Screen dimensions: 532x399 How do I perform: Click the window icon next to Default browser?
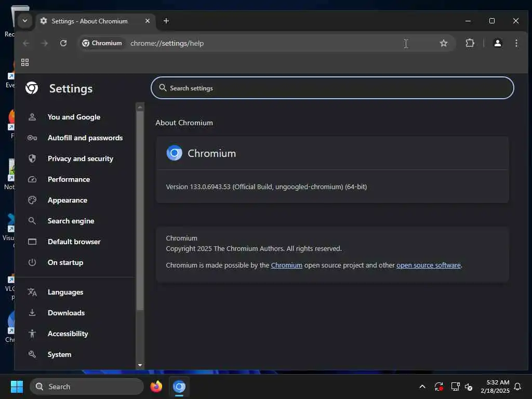click(x=32, y=242)
